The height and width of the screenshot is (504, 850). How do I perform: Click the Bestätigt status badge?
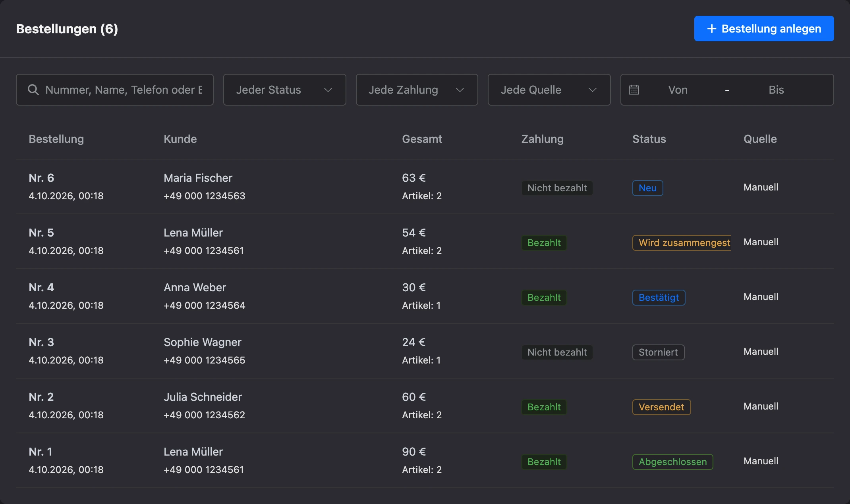tap(659, 298)
